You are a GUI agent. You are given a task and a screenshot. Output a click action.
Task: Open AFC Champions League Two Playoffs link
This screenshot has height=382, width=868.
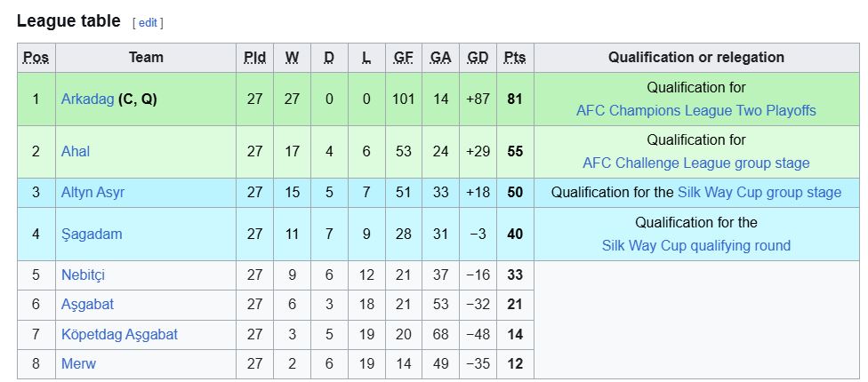tap(695, 111)
